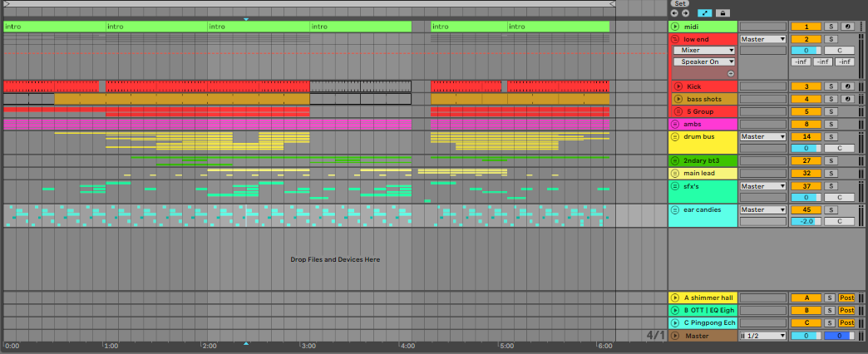Click drum bus pan control C
This screenshot has width=868, height=354.
[839, 148]
